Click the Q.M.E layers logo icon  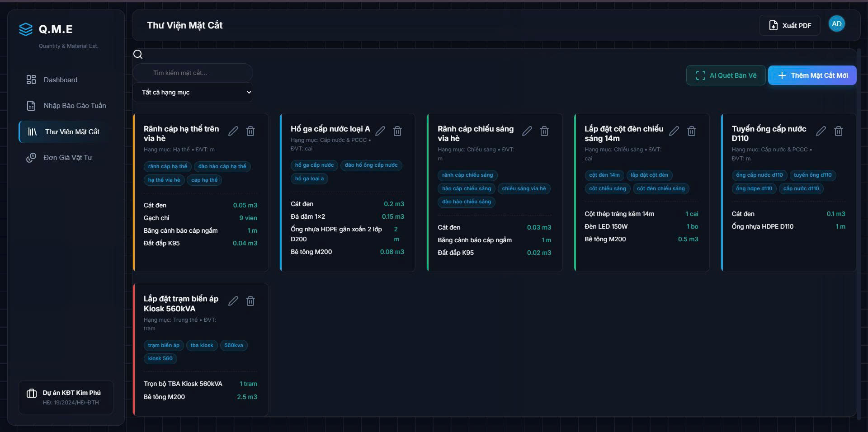[x=26, y=29]
